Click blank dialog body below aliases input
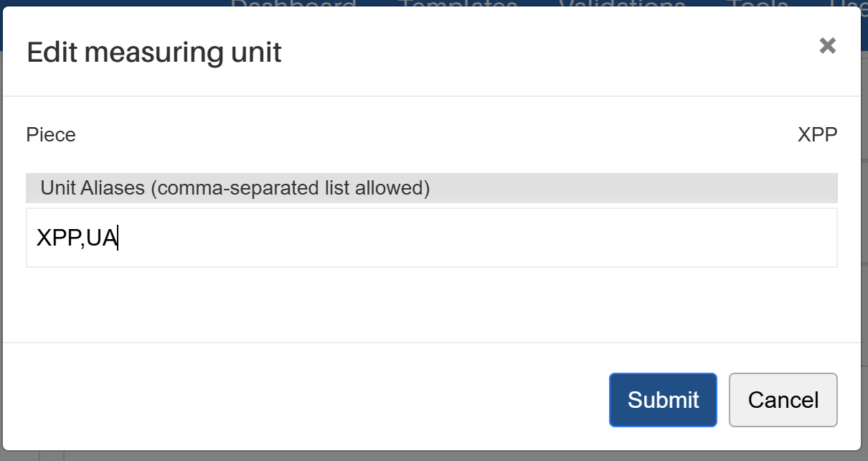 click(x=430, y=305)
